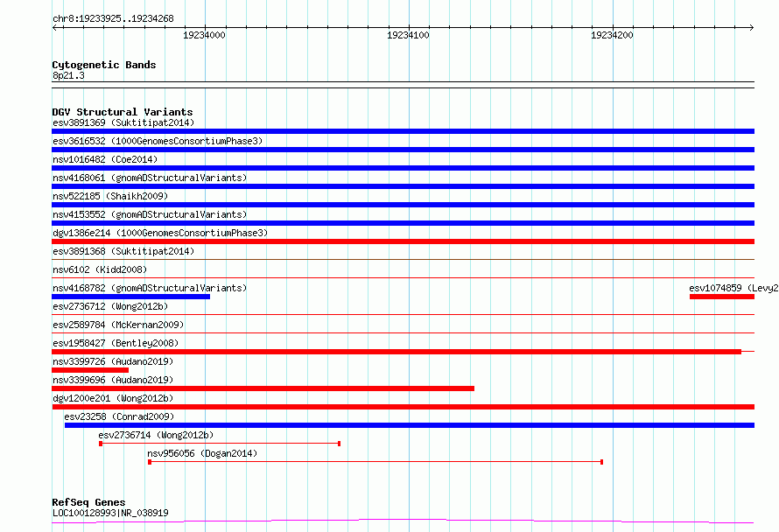Click the blue bar under nsv4153552

click(403, 223)
